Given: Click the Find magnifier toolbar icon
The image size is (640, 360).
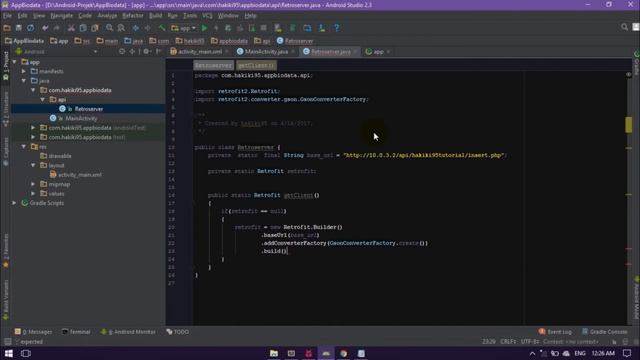Looking at the screenshot, I should point(109,28).
